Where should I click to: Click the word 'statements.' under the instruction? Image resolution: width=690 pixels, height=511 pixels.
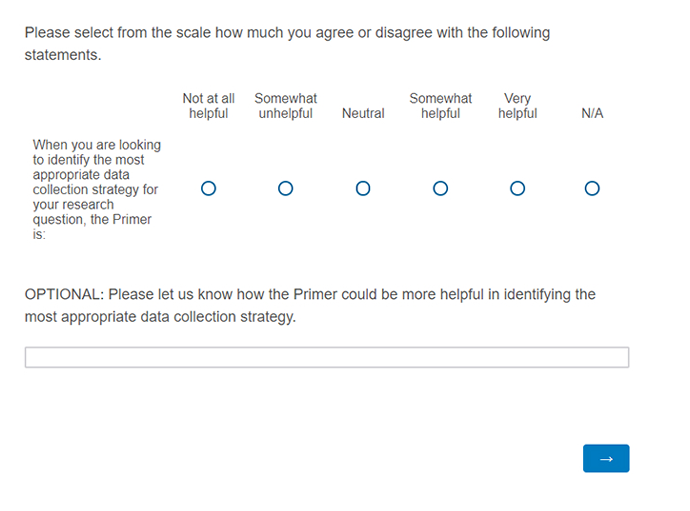63,55
